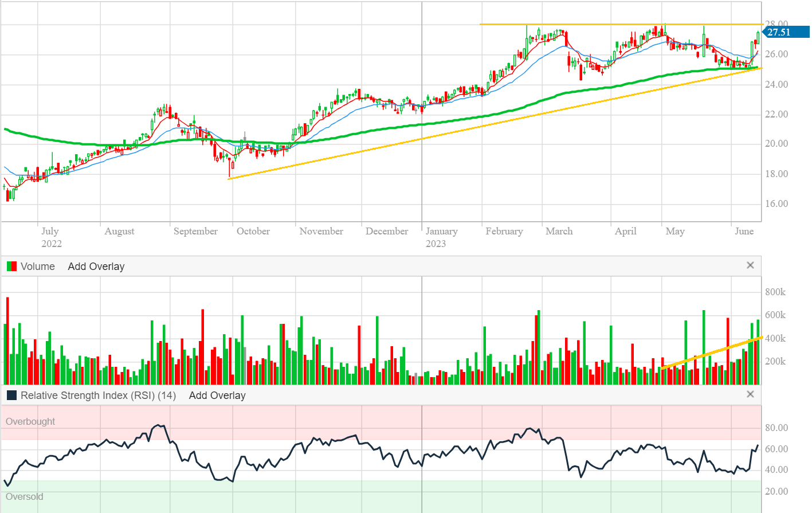
Task: Click the June label on the time axis
Action: pyautogui.click(x=744, y=231)
